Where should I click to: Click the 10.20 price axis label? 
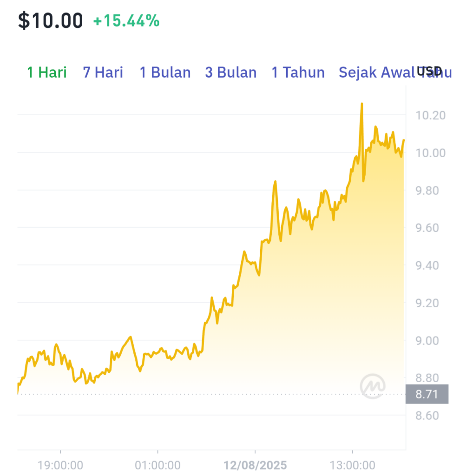[x=430, y=115]
